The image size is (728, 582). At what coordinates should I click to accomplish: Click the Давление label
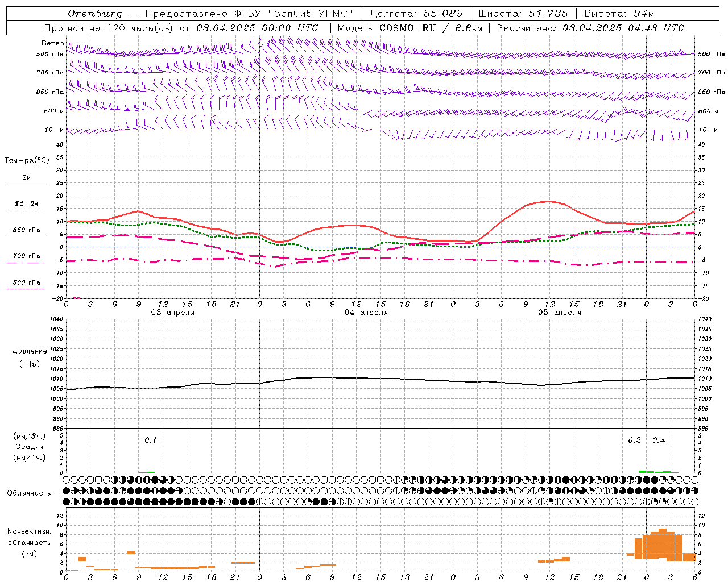[30, 351]
